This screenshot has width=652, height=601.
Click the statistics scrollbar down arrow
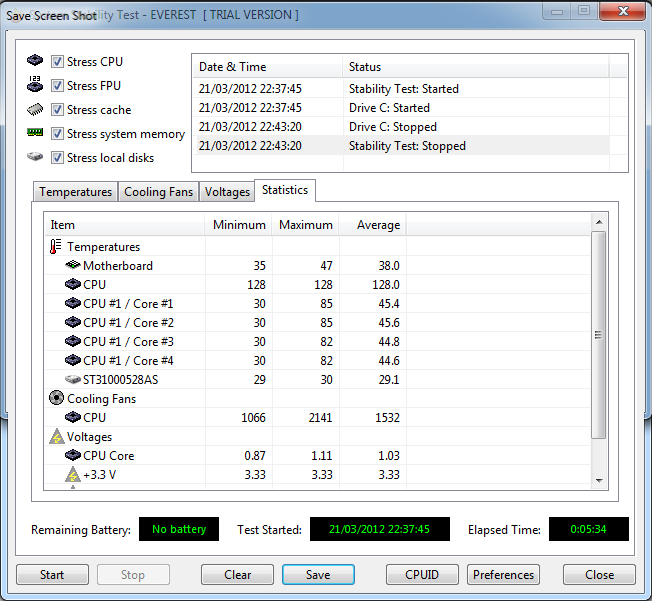[599, 480]
